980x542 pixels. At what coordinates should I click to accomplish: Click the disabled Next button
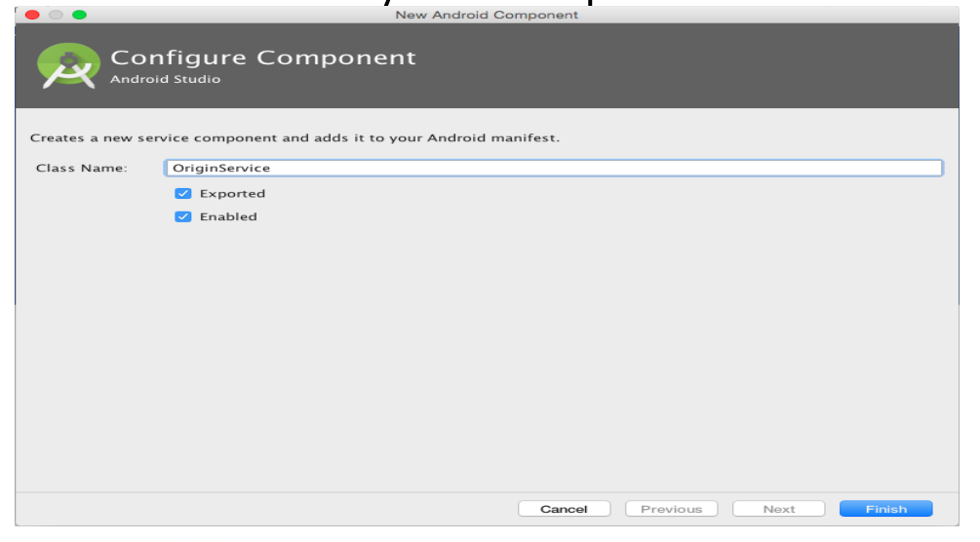pyautogui.click(x=779, y=509)
